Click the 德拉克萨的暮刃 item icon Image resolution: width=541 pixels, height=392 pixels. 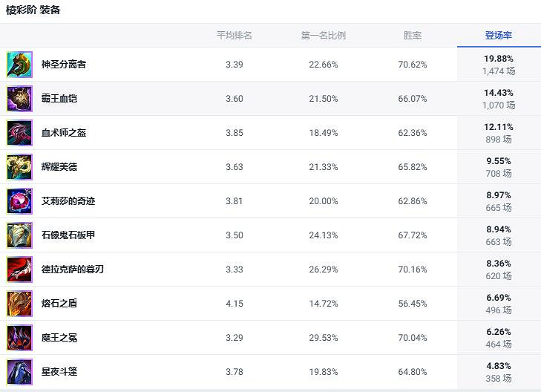19,269
